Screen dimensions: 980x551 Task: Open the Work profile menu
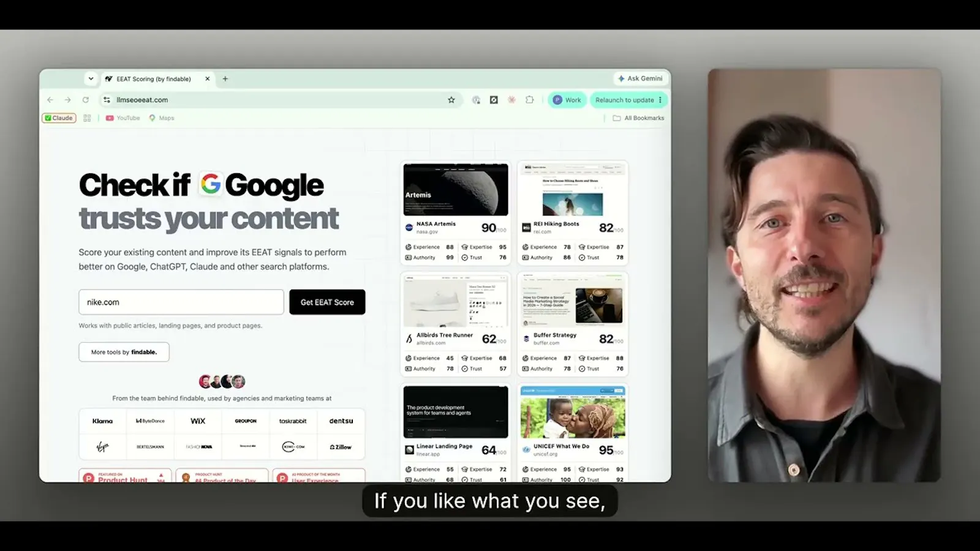[567, 100]
